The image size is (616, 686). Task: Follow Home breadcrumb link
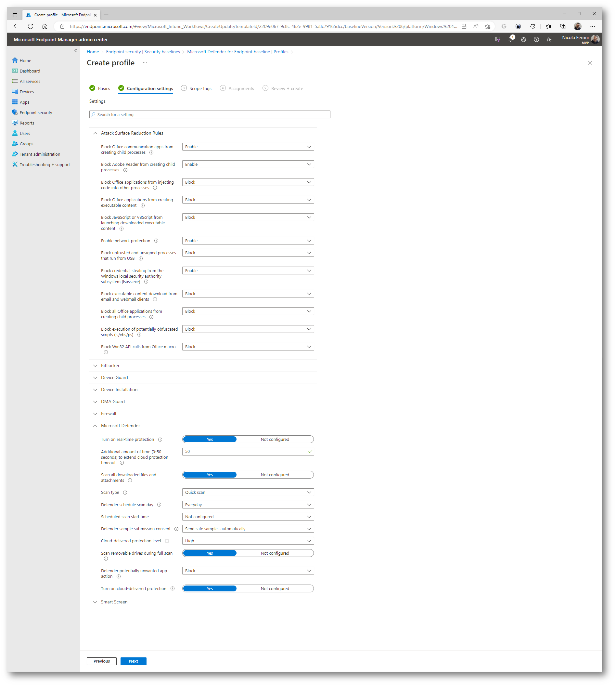93,52
